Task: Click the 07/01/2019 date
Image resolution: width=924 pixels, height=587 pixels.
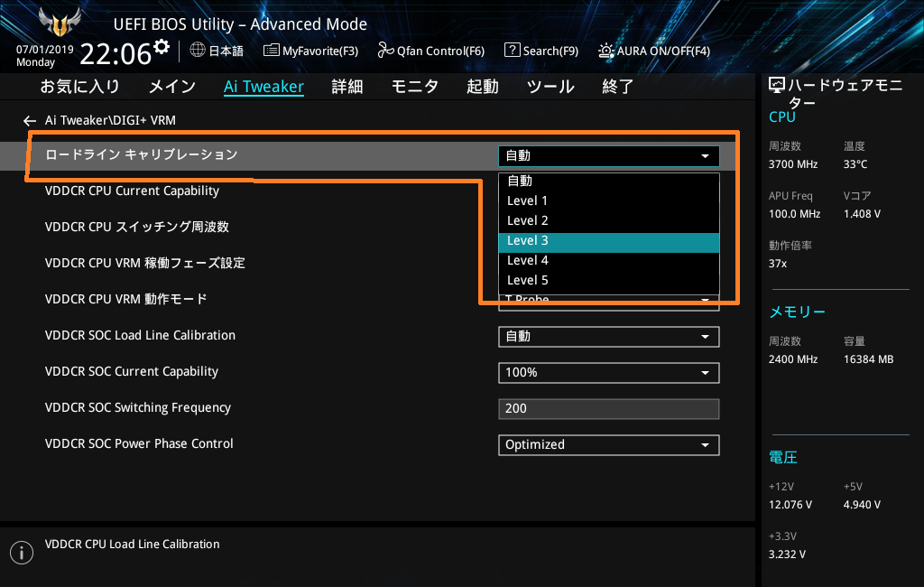Action: click(x=45, y=50)
